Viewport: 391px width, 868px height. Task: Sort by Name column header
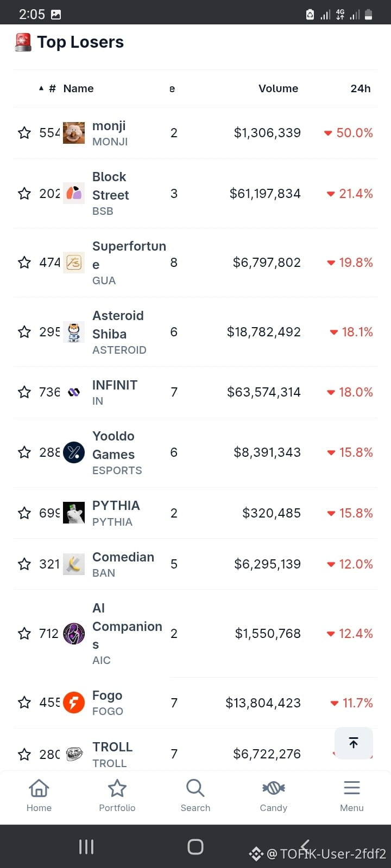coord(78,88)
